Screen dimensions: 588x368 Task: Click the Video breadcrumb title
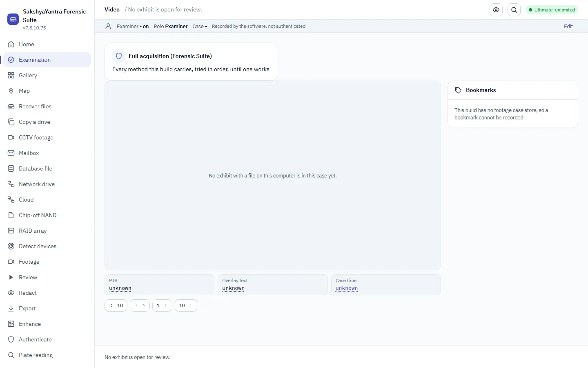pos(112,9)
